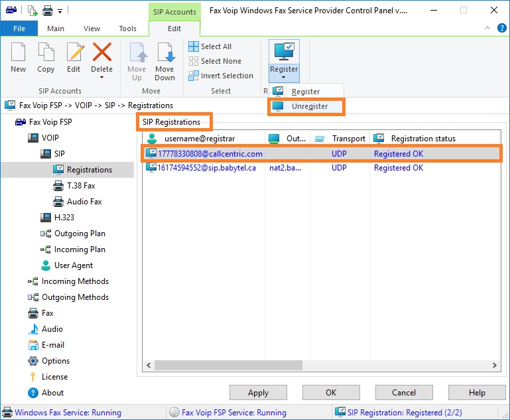Click the SIP Accounts contextual tab header
Image resolution: width=510 pixels, height=420 pixels.
(174, 12)
